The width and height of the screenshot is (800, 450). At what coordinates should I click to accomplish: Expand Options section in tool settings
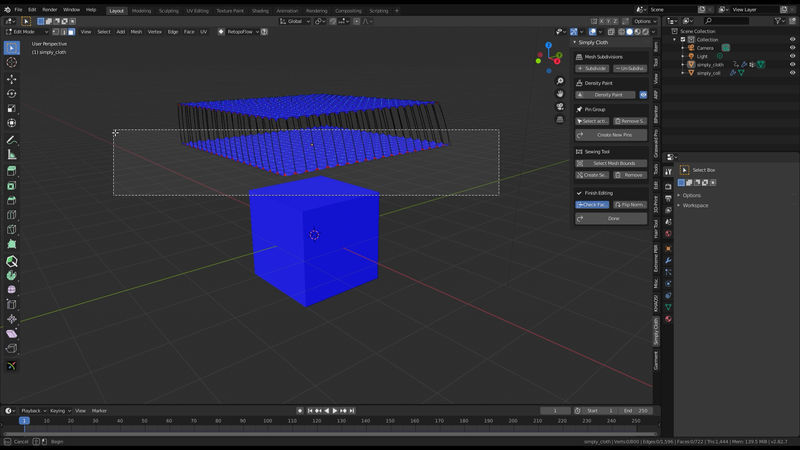coord(691,195)
